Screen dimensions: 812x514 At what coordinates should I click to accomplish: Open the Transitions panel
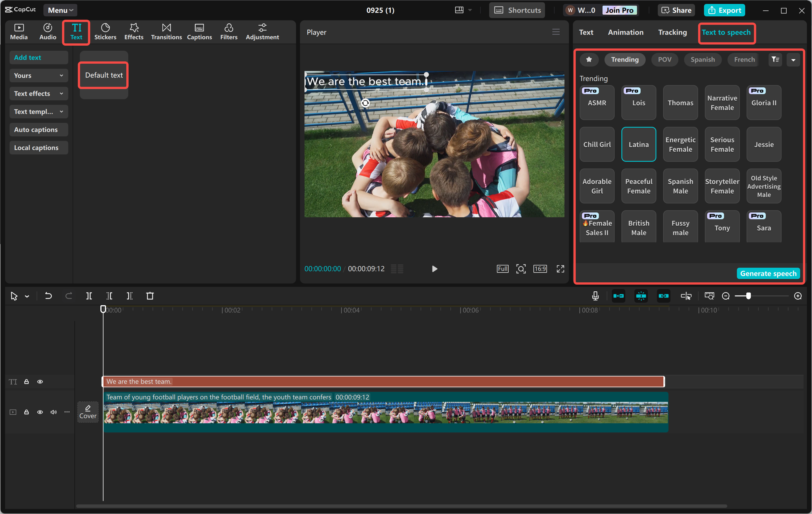[166, 32]
